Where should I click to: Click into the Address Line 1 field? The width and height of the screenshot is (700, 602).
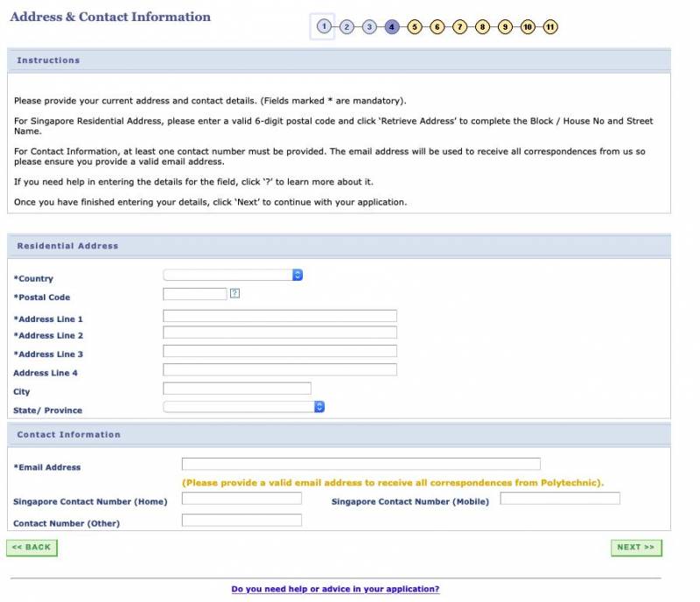tap(280, 316)
